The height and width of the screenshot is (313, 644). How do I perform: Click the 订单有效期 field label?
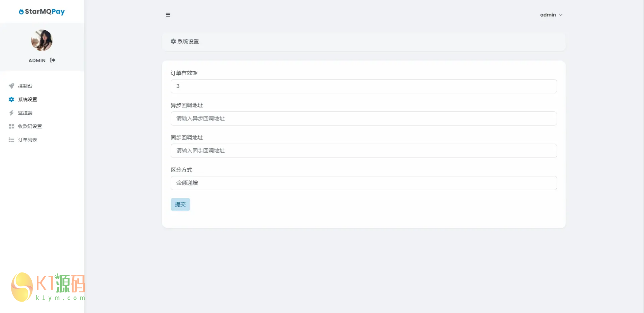pos(184,73)
